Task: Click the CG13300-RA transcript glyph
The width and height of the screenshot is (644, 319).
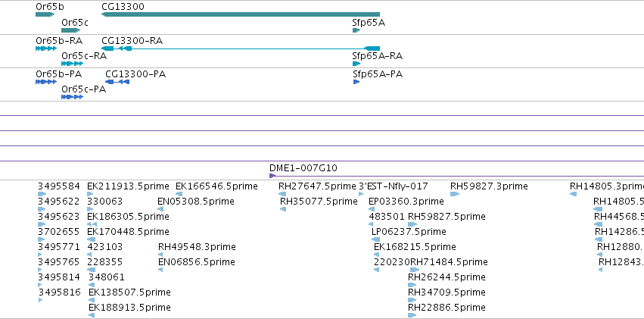Action: coord(240,48)
